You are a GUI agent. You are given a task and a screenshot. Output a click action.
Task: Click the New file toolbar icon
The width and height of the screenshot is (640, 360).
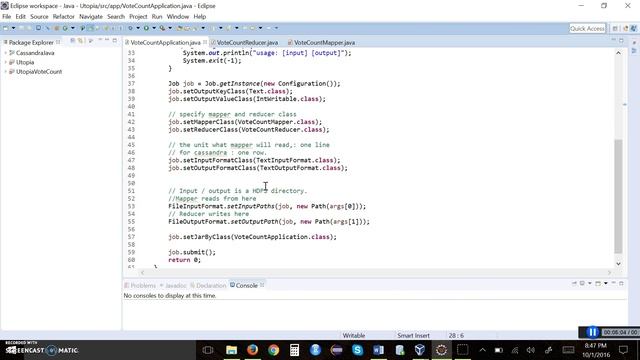6,28
